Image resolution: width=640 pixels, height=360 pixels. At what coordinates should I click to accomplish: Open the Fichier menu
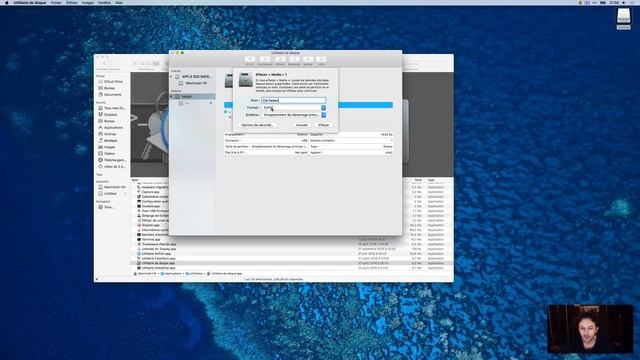tap(56, 2)
